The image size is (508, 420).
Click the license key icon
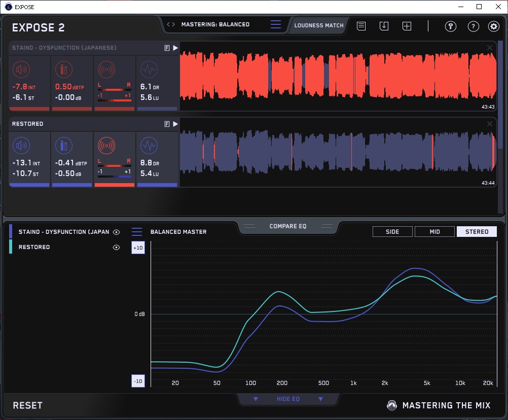(451, 26)
